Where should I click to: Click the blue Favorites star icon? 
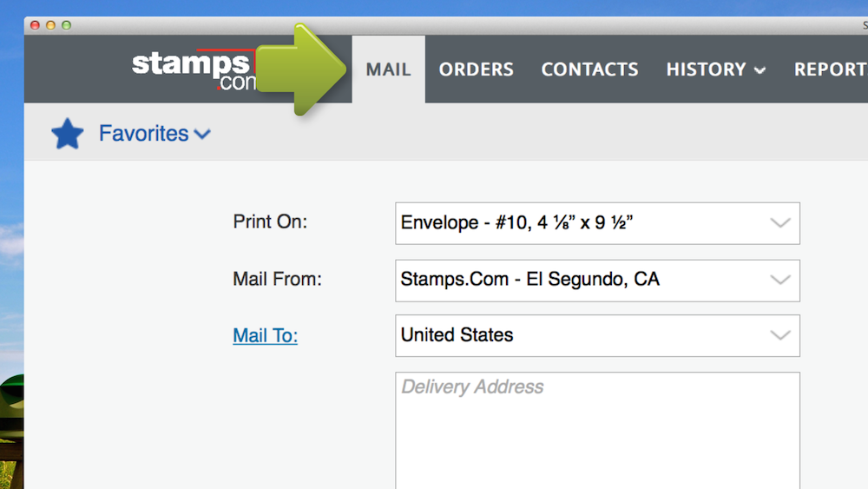click(x=67, y=134)
